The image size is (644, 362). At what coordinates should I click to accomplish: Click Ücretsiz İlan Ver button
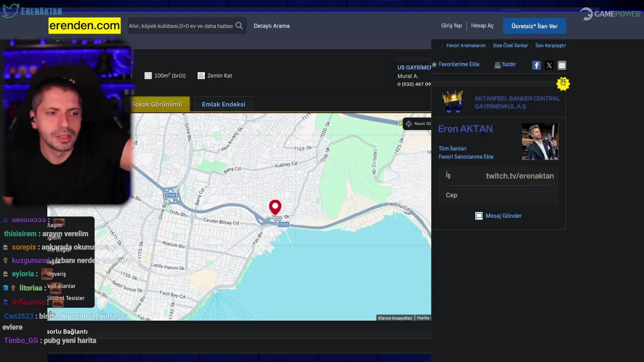point(534,26)
